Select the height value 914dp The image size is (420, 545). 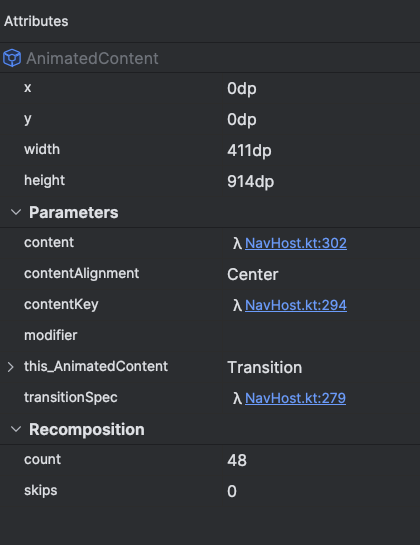coord(251,182)
